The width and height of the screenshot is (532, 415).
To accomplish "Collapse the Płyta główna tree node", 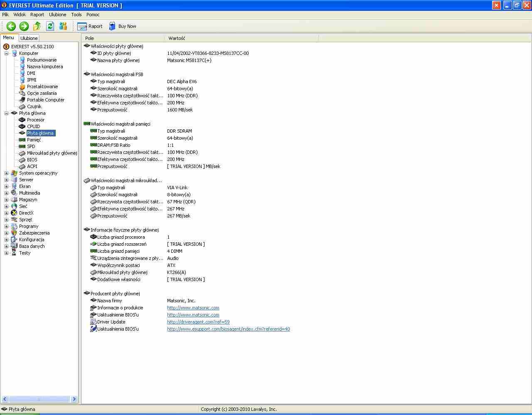I will pos(6,113).
